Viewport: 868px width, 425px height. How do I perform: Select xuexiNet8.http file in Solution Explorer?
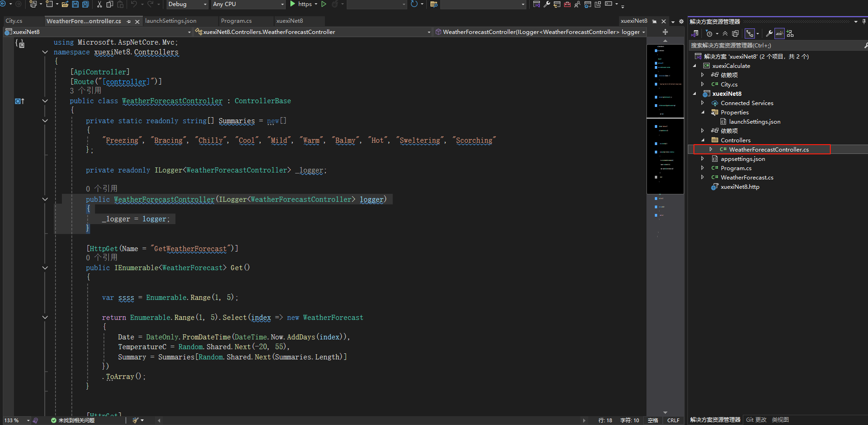coord(740,187)
